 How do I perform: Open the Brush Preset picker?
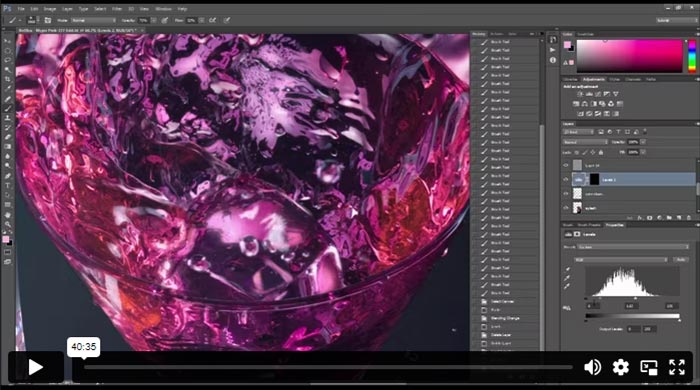[32, 20]
